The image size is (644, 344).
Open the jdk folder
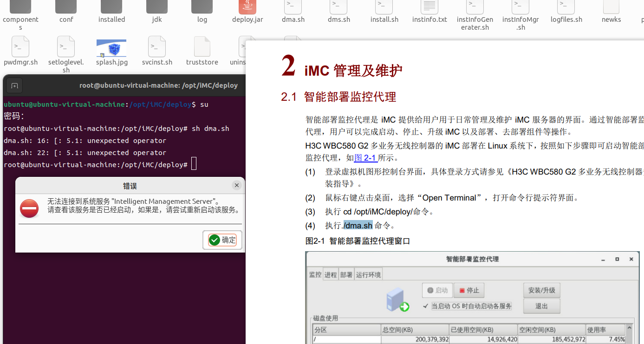(x=157, y=7)
